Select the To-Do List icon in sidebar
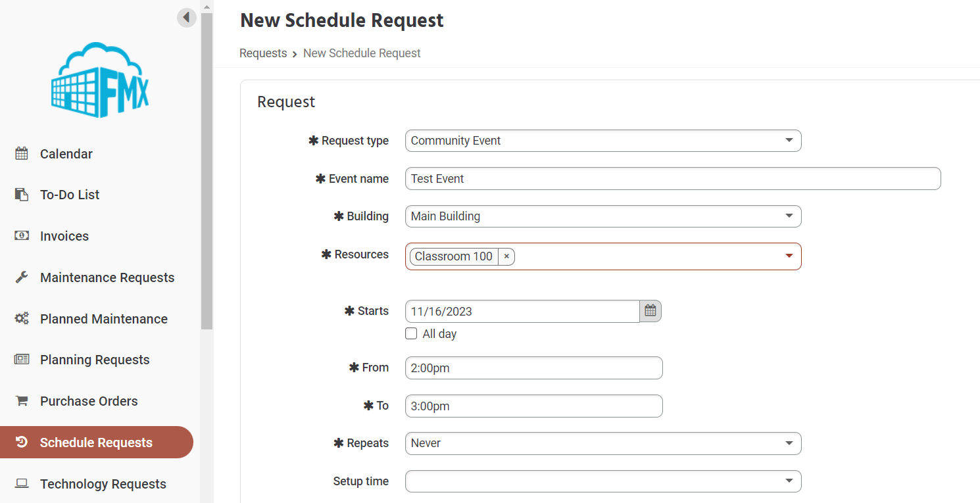Screen dimensions: 980x503 (22, 194)
